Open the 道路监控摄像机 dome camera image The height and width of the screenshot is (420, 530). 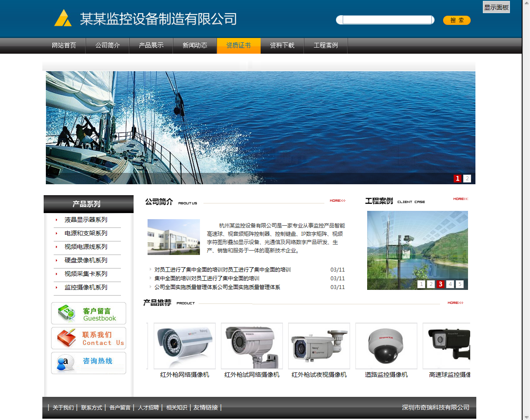click(x=386, y=346)
